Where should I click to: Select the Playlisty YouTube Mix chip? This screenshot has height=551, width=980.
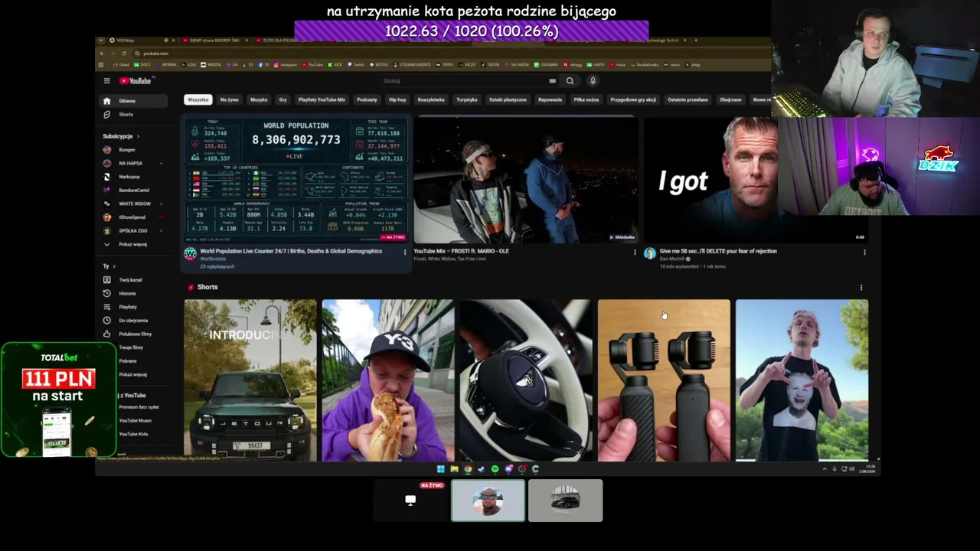click(x=322, y=99)
